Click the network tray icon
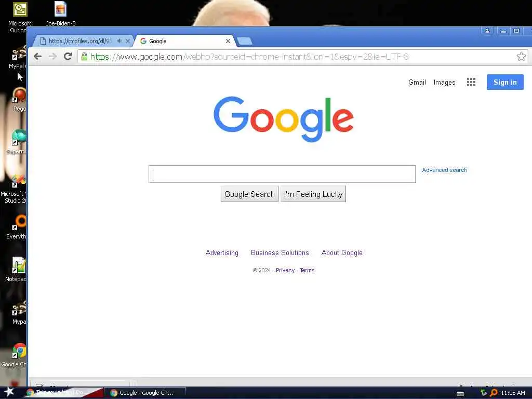 click(x=484, y=393)
